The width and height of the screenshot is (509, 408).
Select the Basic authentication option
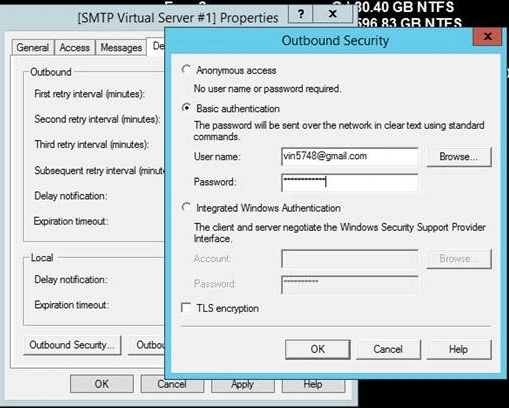pos(186,108)
